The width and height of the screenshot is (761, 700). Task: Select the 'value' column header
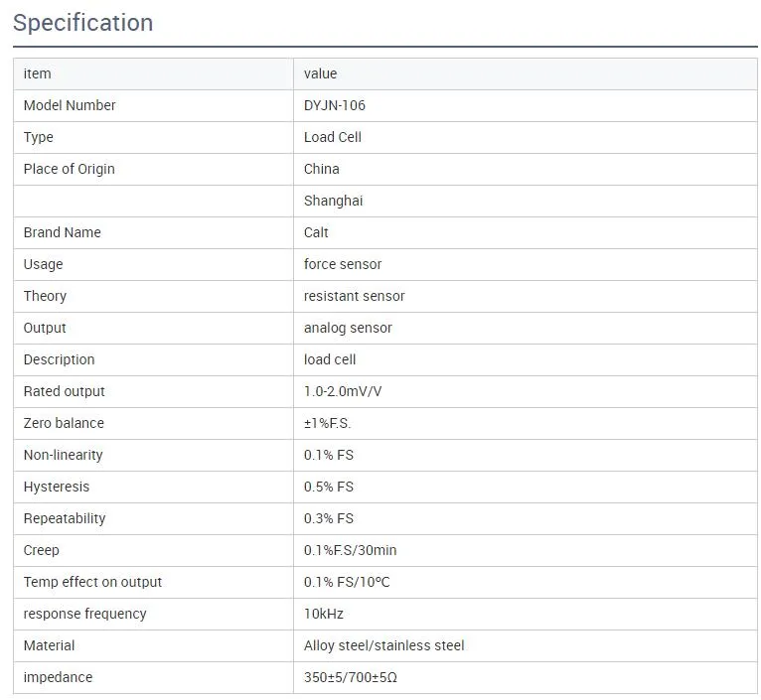321,73
